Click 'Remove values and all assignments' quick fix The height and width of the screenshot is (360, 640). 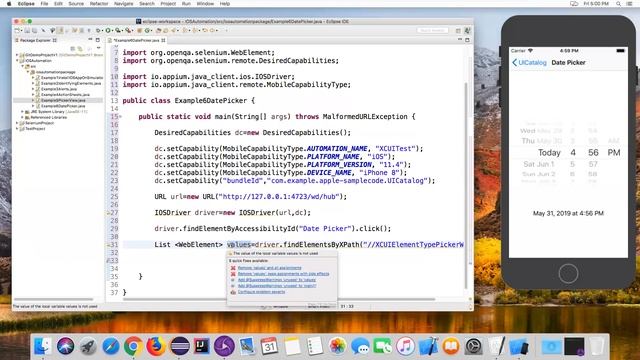click(269, 268)
